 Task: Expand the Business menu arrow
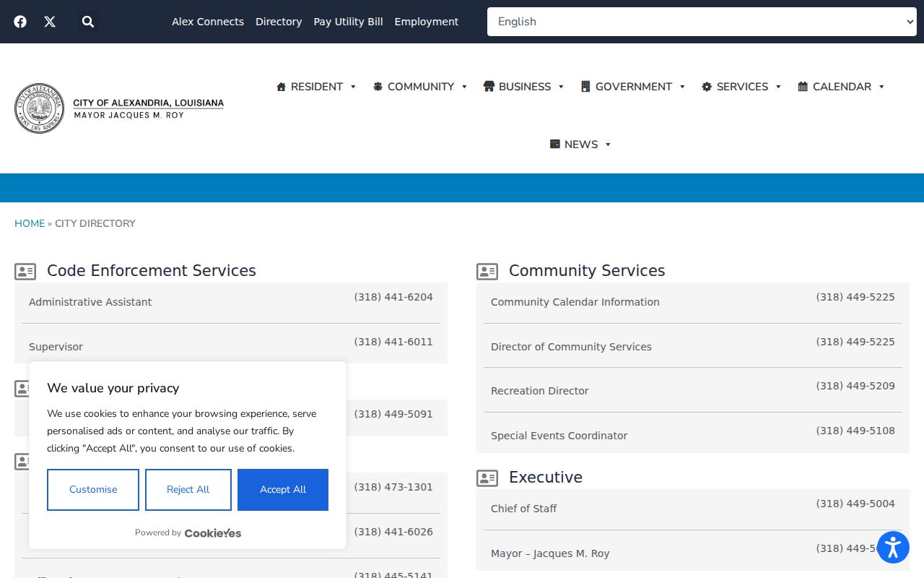[x=561, y=87]
